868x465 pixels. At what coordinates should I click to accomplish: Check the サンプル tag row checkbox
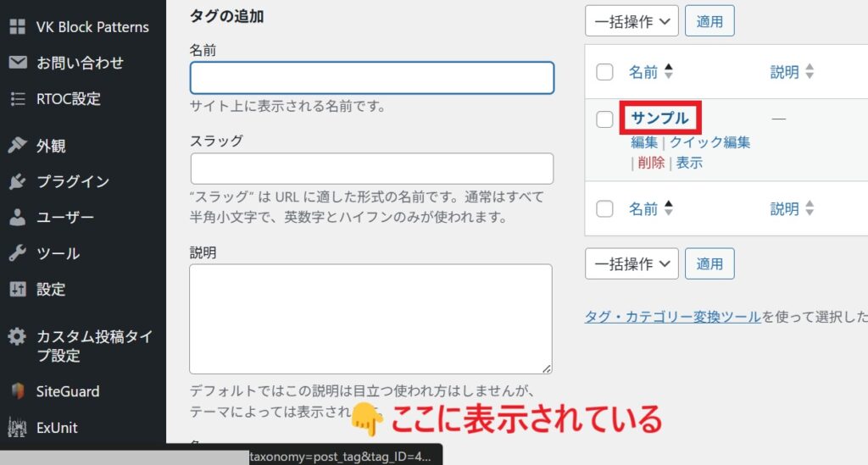pyautogui.click(x=604, y=119)
